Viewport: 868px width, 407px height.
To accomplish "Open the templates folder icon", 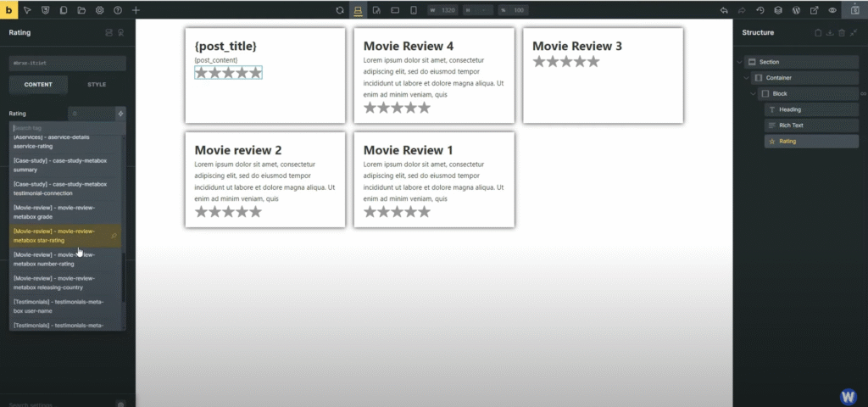I will (81, 10).
